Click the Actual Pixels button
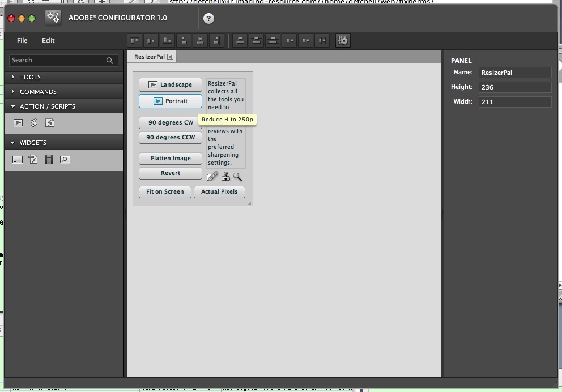562x392 pixels. [x=219, y=191]
